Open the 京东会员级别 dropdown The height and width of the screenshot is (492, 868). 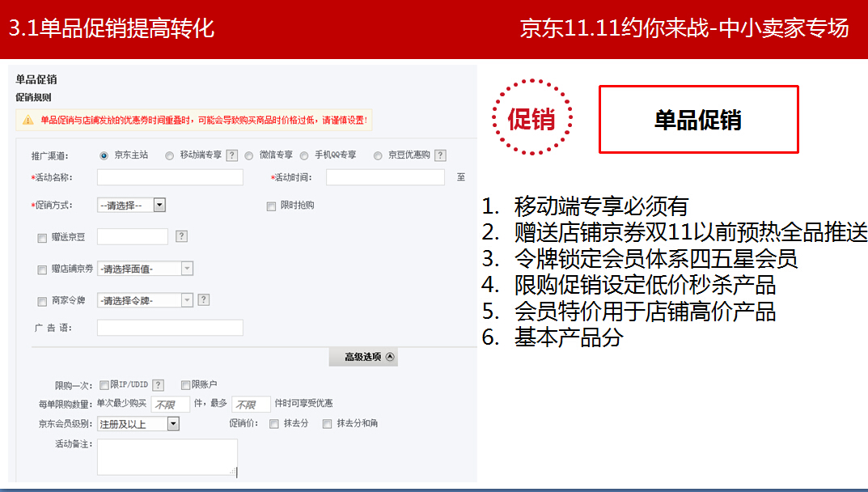tap(138, 424)
